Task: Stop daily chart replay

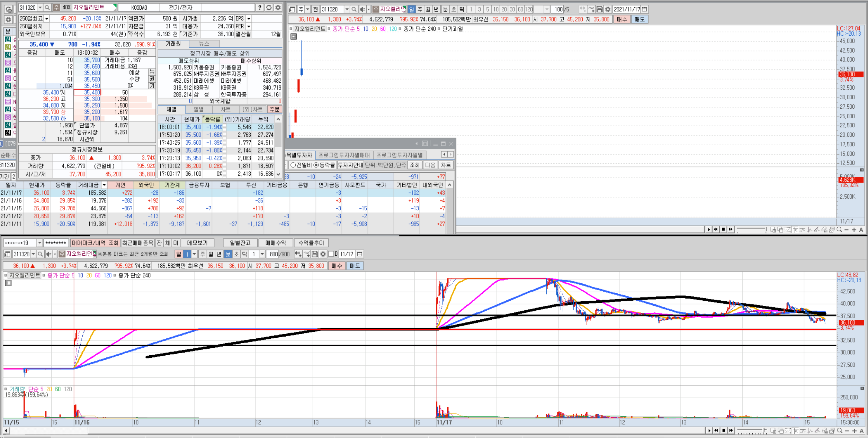Action: coord(723,229)
